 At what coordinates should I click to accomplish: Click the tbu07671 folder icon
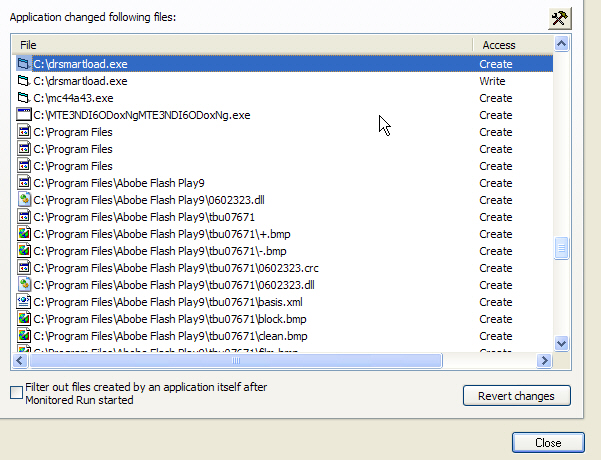coord(24,217)
